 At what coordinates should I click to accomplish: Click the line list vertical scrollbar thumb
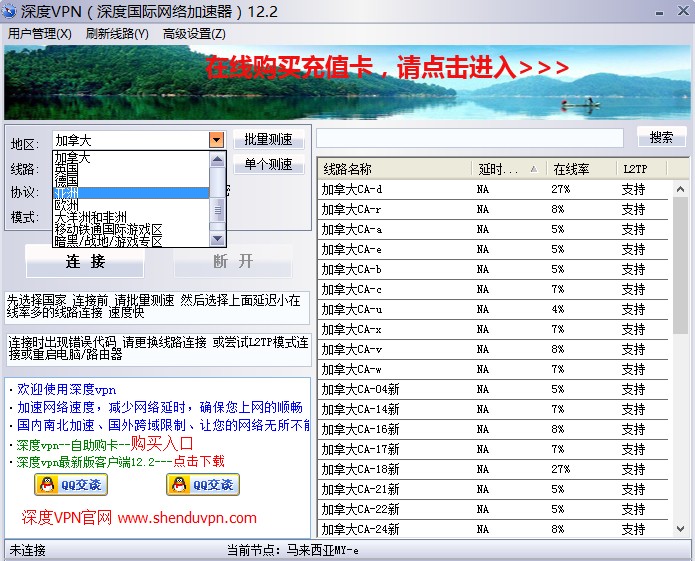pyautogui.click(x=680, y=266)
